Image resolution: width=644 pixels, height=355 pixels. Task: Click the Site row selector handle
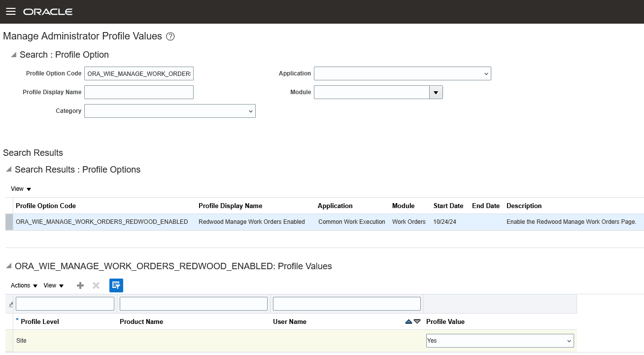click(x=9, y=341)
